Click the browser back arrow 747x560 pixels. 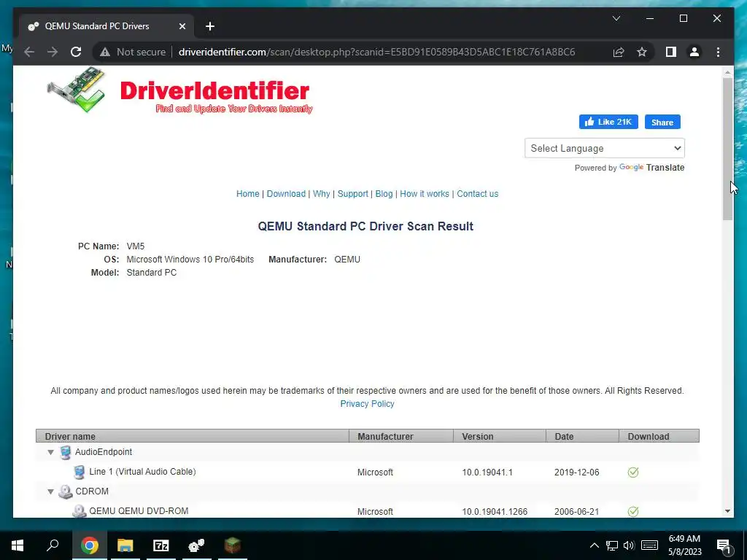(x=29, y=52)
